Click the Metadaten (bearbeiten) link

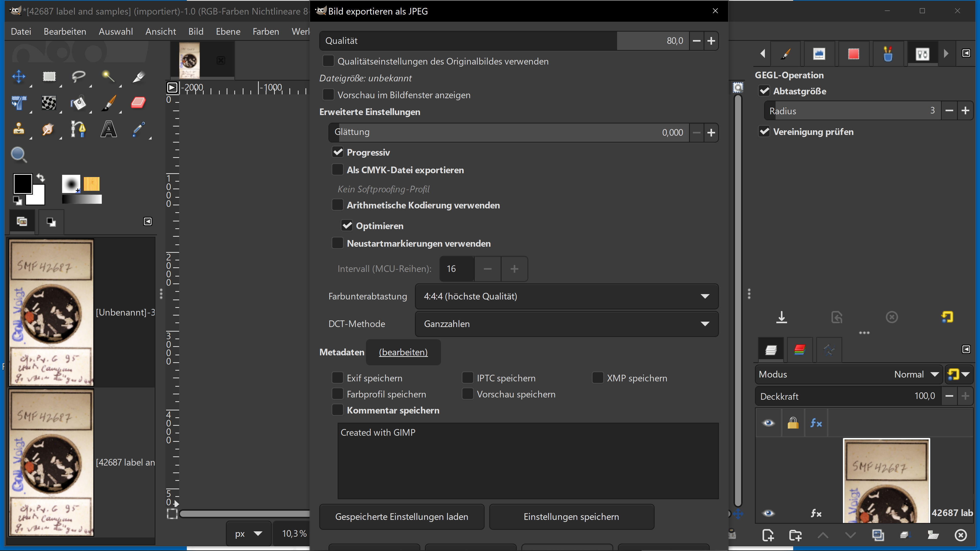tap(403, 352)
